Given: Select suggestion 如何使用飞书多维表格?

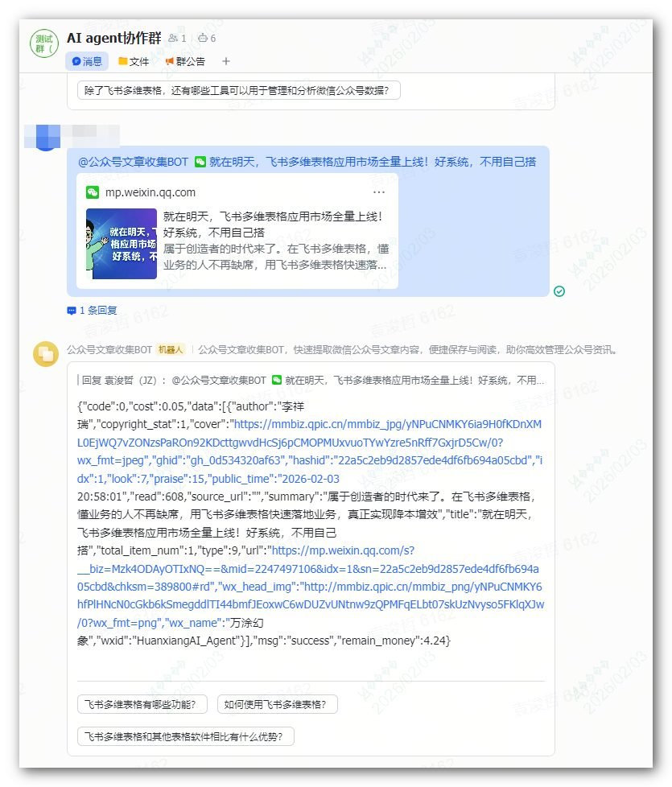Looking at the screenshot, I should click(275, 704).
